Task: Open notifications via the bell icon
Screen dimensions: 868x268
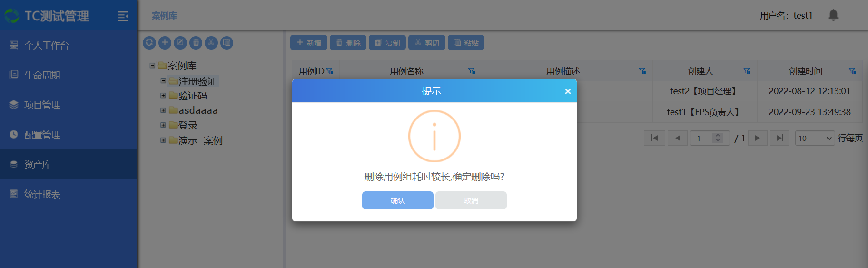Action: [833, 15]
